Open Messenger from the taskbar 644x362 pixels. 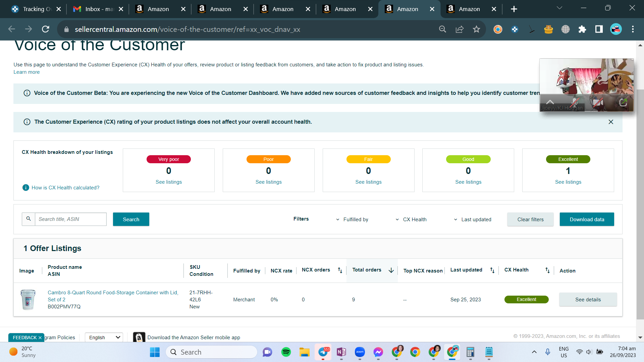tap(378, 352)
